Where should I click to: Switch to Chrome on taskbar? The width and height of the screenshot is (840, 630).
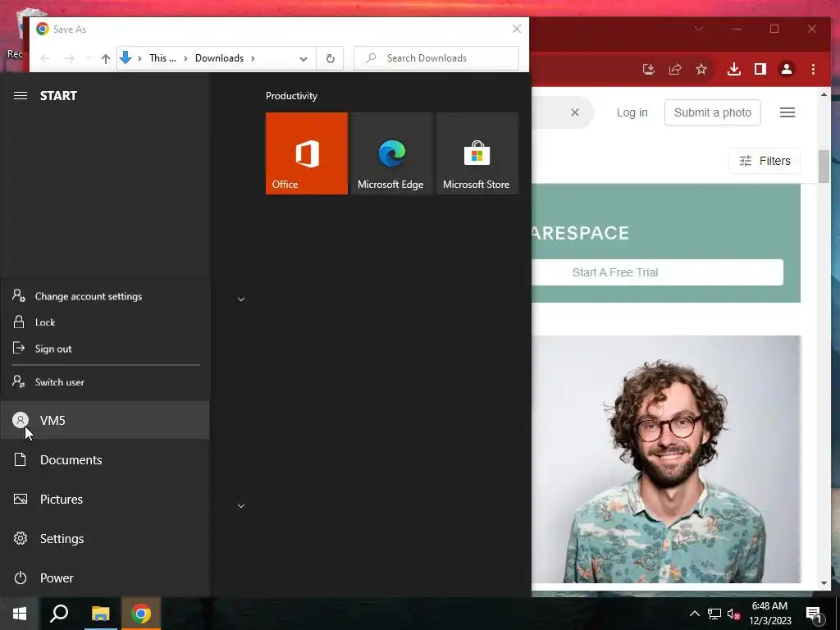[141, 614]
